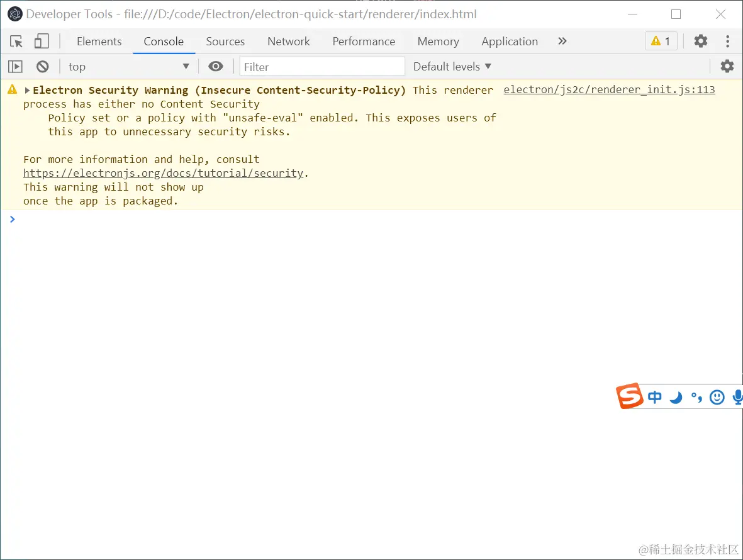Close the Developer Tools window
743x560 pixels.
(x=721, y=14)
